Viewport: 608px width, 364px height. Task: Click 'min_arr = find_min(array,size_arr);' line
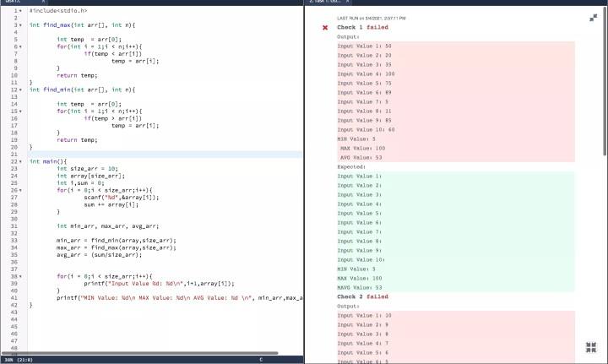click(117, 241)
